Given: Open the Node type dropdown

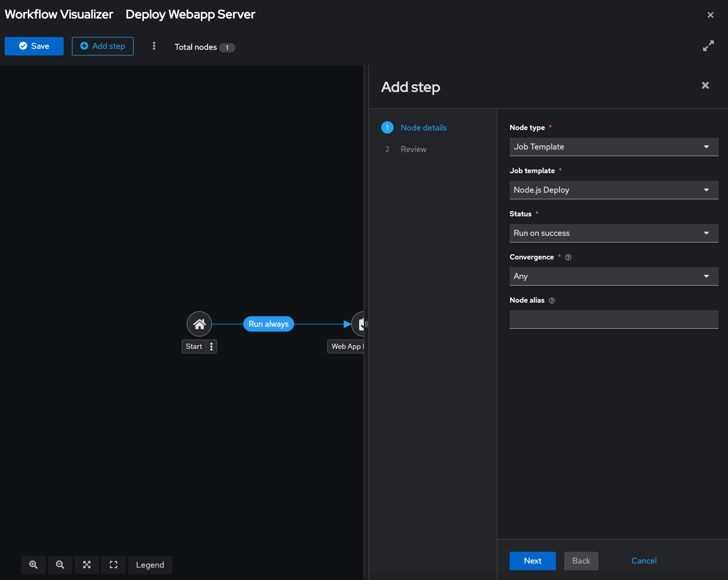Looking at the screenshot, I should click(x=613, y=147).
